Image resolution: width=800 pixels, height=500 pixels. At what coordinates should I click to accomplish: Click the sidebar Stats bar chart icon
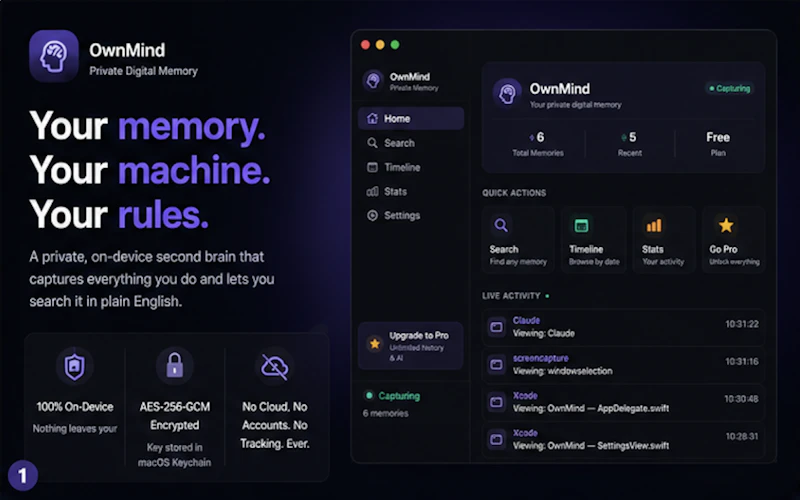(372, 191)
